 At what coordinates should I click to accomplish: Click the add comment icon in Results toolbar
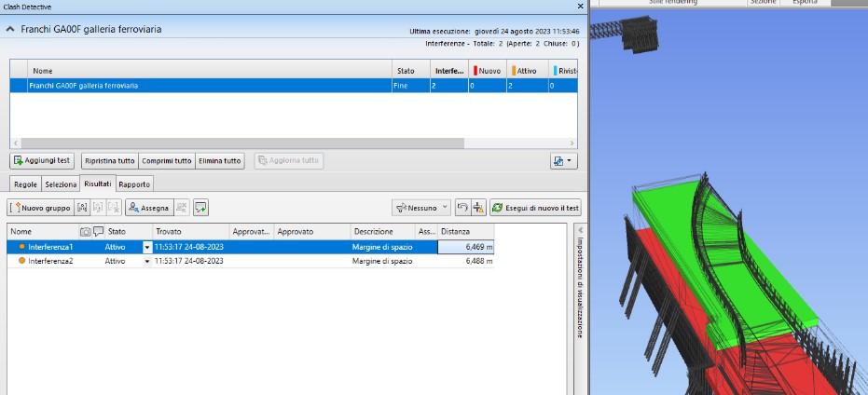(200, 208)
